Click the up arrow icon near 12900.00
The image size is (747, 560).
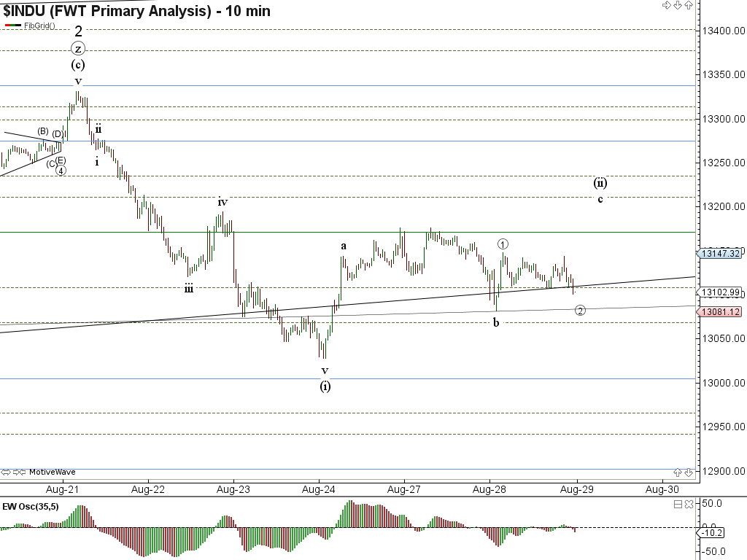[x=678, y=472]
